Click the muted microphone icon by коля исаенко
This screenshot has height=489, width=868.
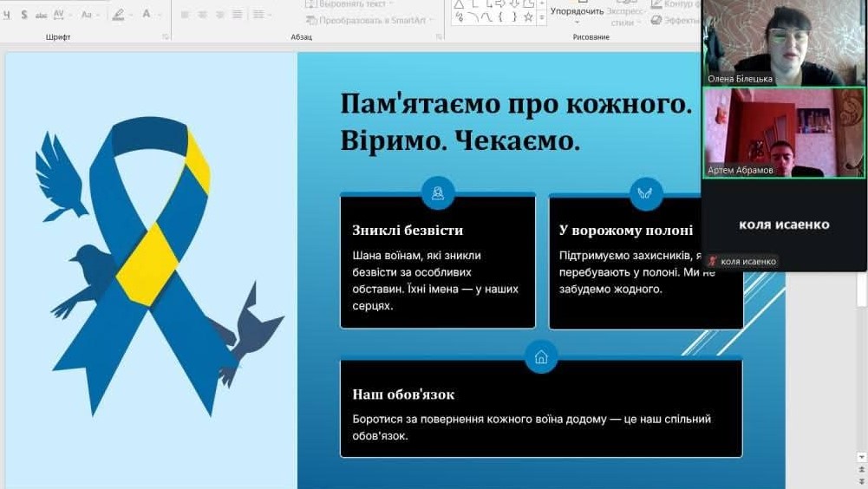click(713, 261)
